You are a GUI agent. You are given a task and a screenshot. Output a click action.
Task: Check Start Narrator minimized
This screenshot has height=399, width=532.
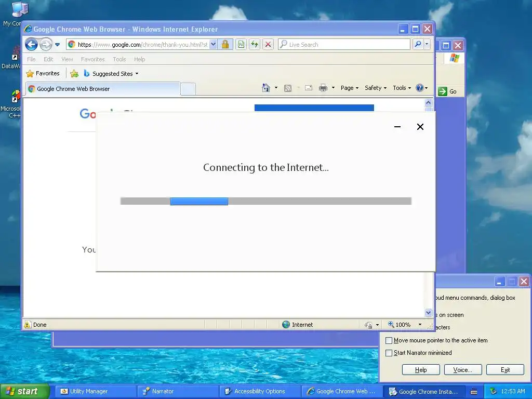coord(389,353)
